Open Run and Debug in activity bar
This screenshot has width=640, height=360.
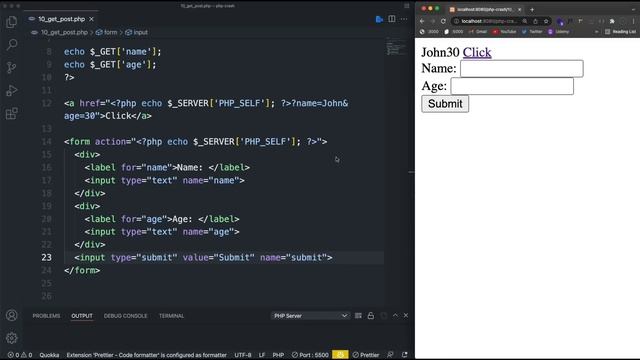11,90
